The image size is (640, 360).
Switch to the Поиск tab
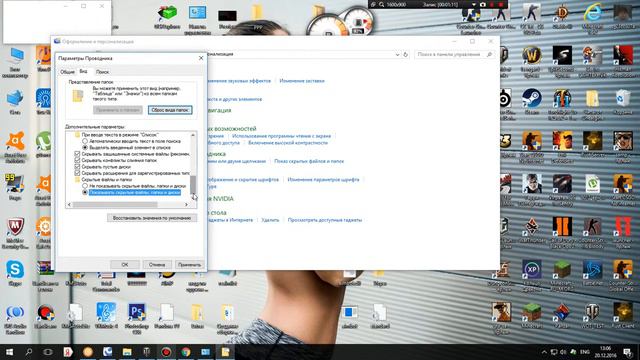coord(102,72)
